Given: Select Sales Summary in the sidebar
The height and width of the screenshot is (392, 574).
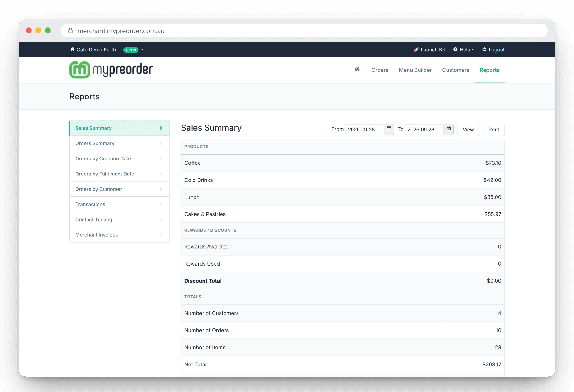Looking at the screenshot, I should point(120,128).
